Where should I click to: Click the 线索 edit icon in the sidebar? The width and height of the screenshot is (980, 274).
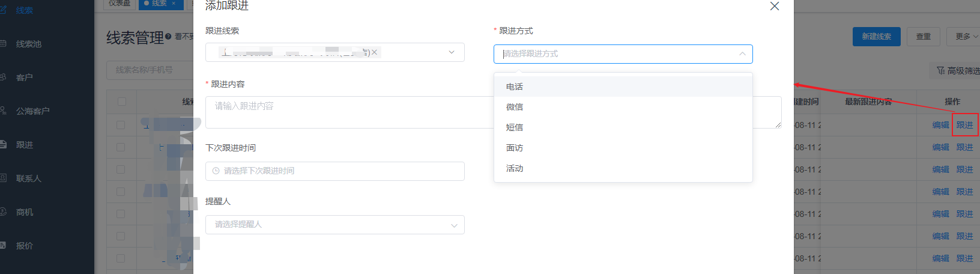[3, 10]
